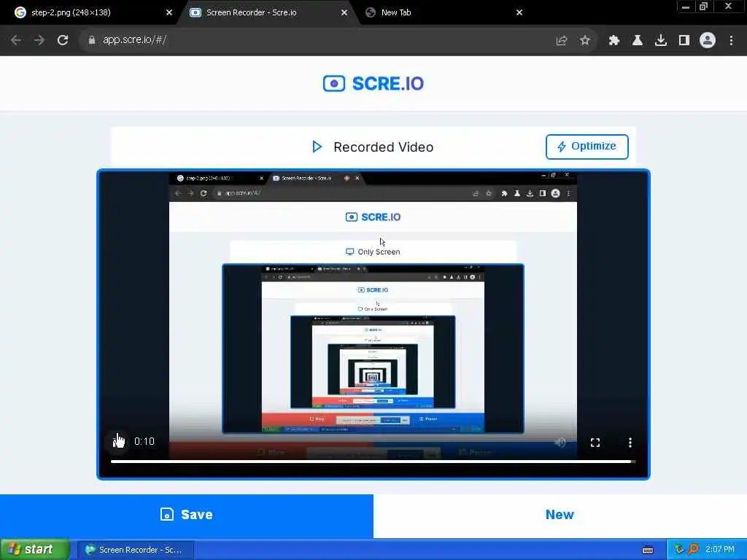Click the on-screen keyboard tray icon

click(x=648, y=550)
